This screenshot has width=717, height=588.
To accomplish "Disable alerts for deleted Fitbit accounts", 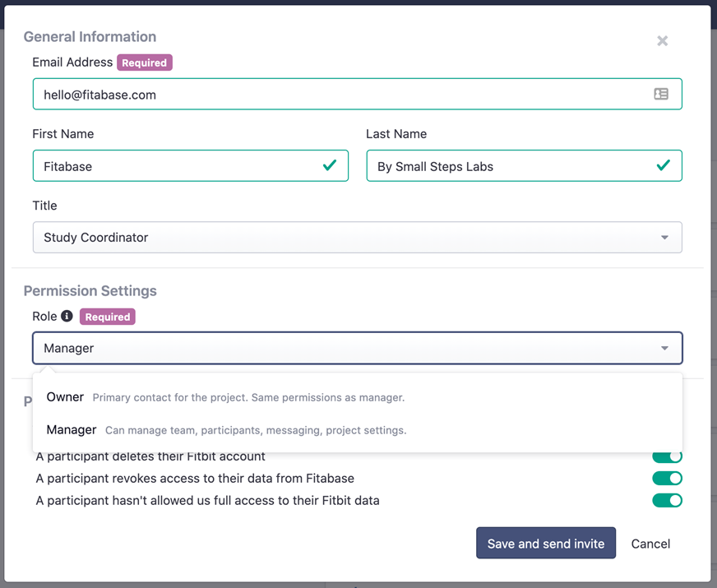I will (668, 456).
